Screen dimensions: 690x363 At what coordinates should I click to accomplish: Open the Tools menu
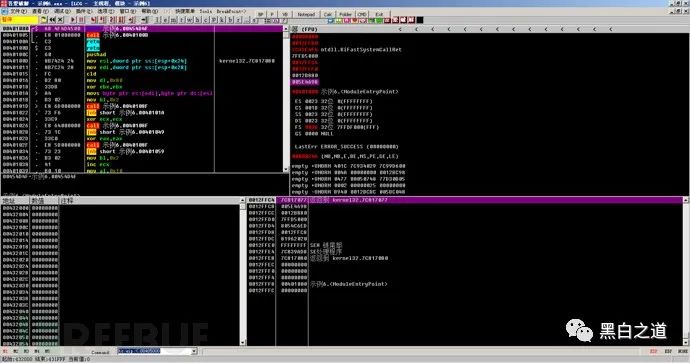tap(206, 11)
